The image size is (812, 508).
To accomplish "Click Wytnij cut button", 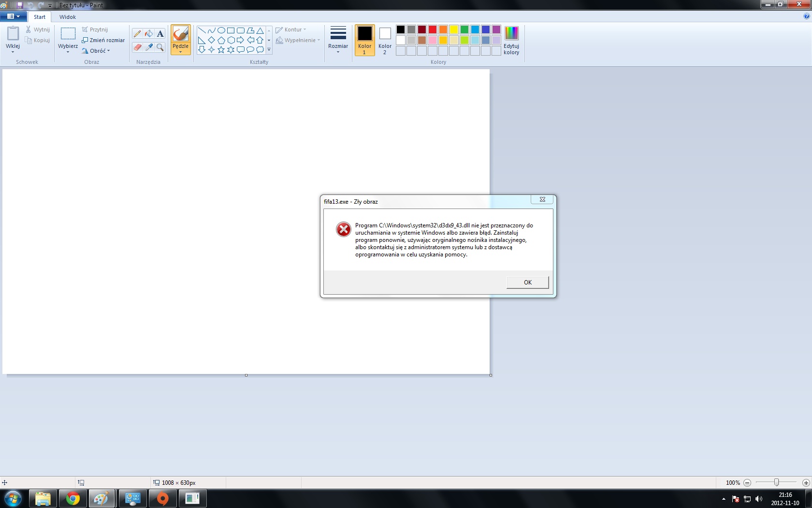I will coord(38,30).
